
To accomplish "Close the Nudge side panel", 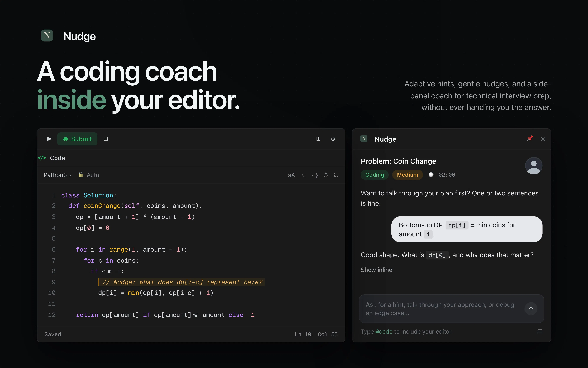I will click(x=543, y=139).
